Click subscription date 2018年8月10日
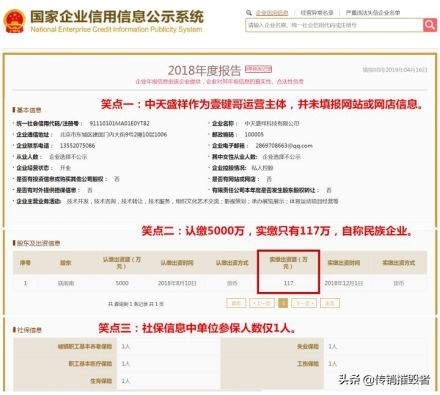Screen dimensions: 440x395 [x=177, y=283]
